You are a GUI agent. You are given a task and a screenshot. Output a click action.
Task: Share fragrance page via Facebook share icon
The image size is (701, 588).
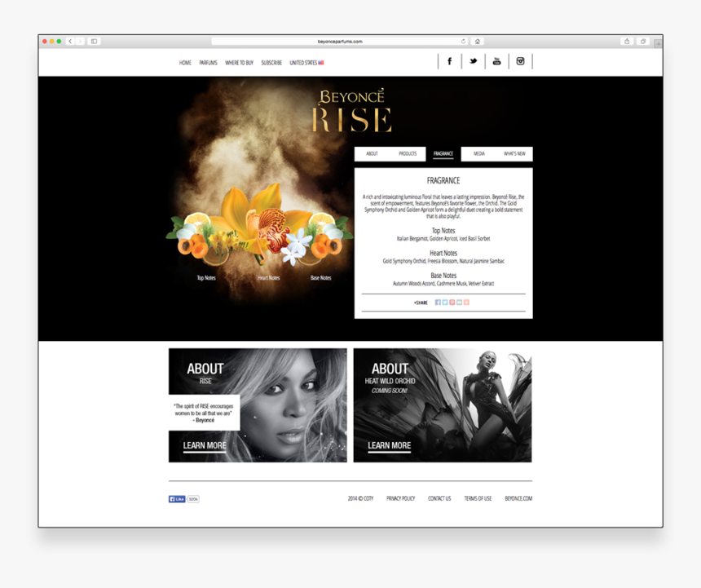point(438,303)
